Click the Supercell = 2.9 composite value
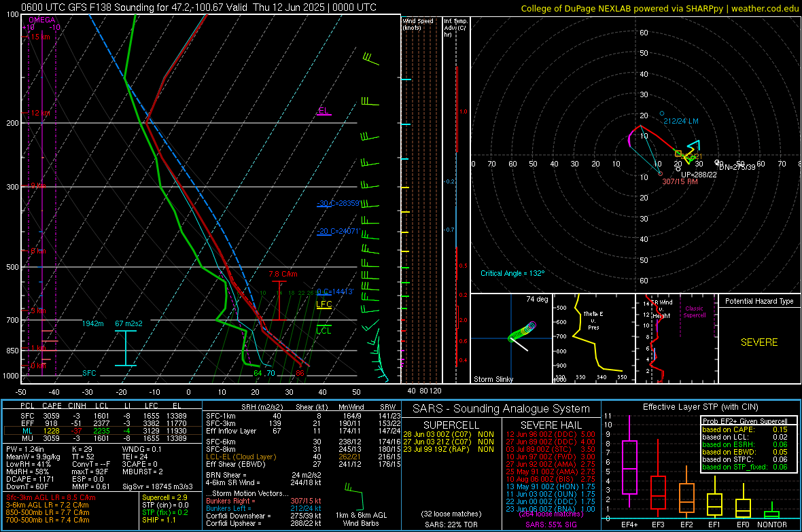The image size is (802, 532). click(164, 497)
